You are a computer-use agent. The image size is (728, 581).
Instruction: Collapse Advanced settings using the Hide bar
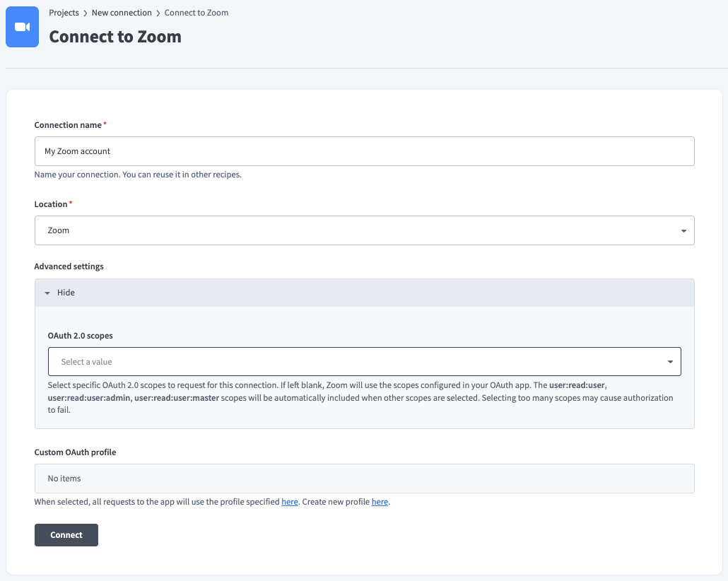click(x=364, y=293)
